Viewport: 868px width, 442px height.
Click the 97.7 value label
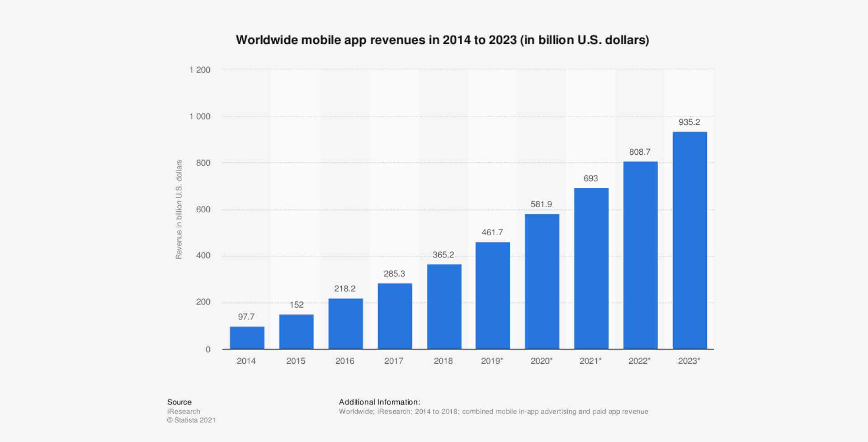tap(246, 317)
